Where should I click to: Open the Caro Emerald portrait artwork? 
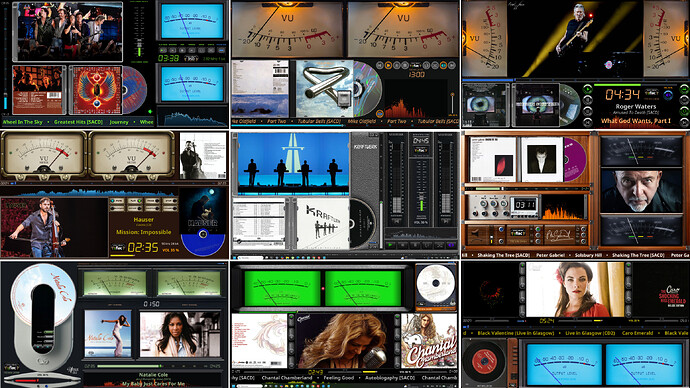[x=575, y=289]
